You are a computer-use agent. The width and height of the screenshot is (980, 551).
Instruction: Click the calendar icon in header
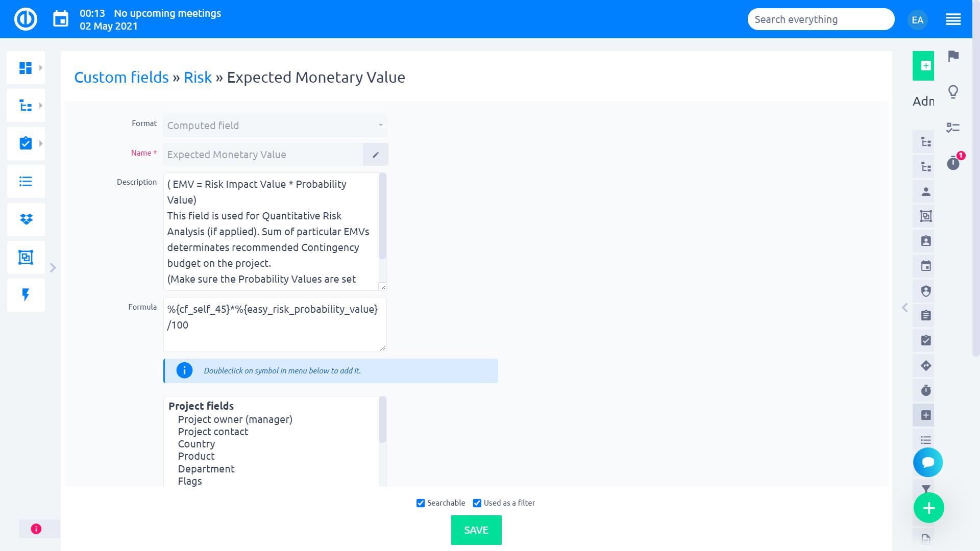pyautogui.click(x=61, y=19)
